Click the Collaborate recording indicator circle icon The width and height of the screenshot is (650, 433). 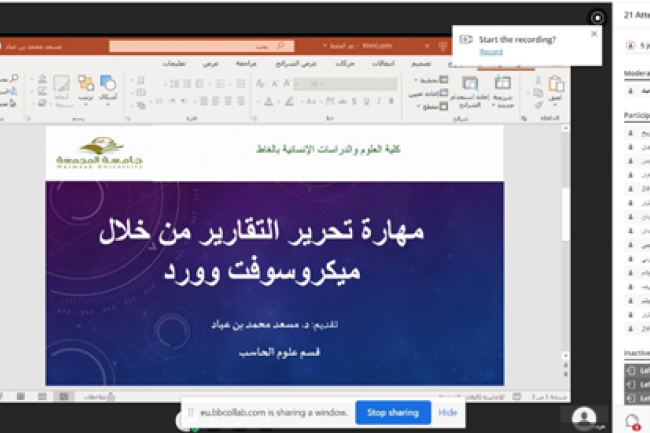coord(597,18)
